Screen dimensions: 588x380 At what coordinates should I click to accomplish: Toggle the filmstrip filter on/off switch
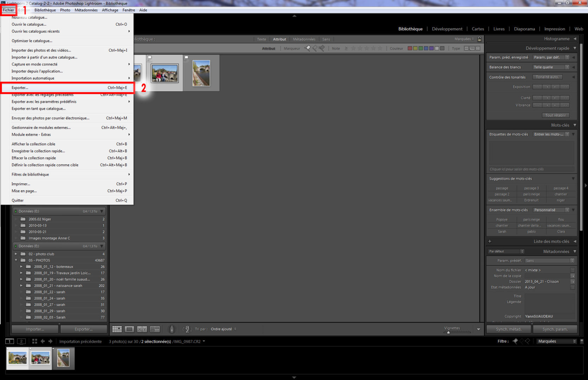[x=582, y=341]
